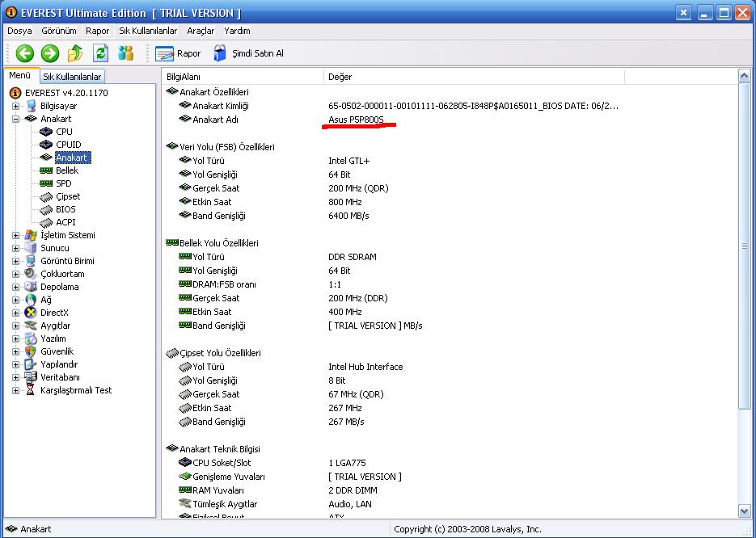Viewport: 756px width, 538px height.
Task: Click the people (users) toolbar icon
Action: (x=126, y=53)
